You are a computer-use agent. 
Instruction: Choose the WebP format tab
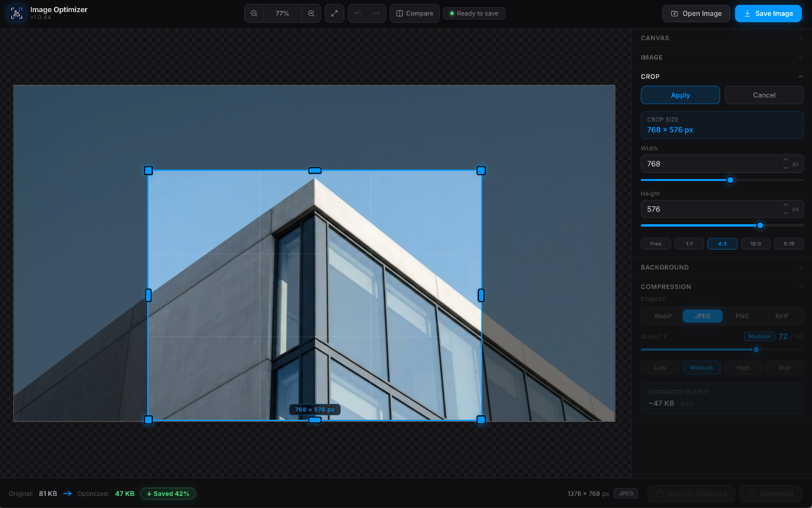click(x=663, y=316)
